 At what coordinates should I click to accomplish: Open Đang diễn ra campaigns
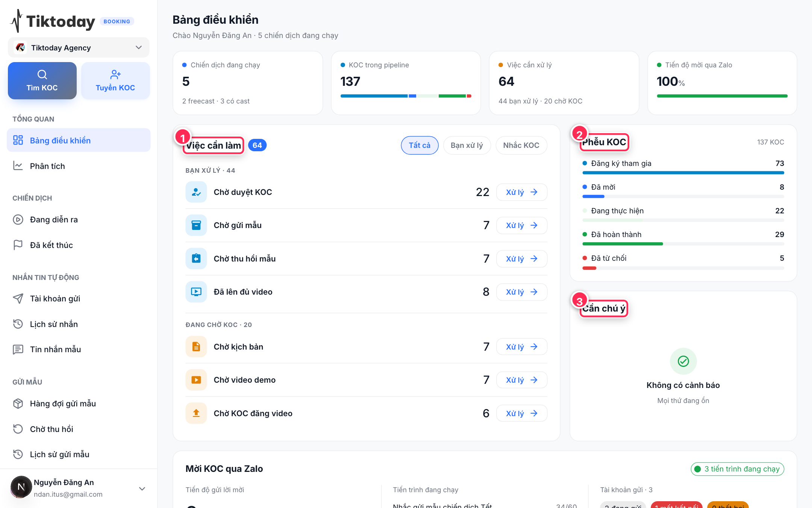coord(79,219)
